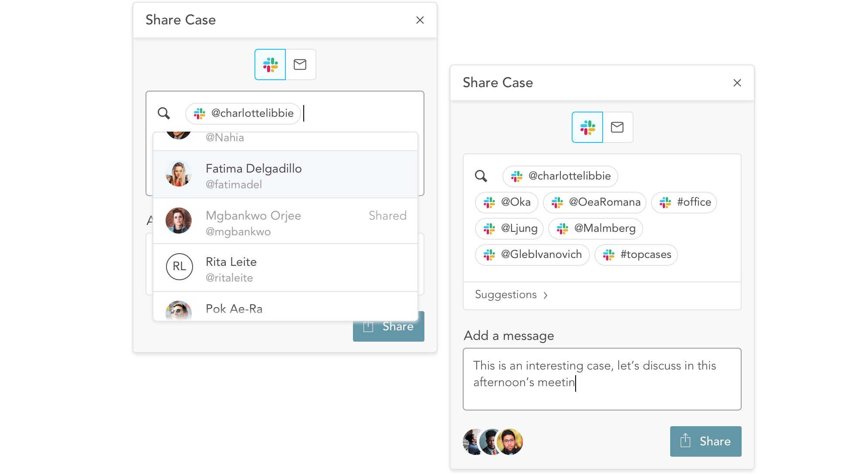
Task: Select Rita Leite from the list
Action: pyautogui.click(x=285, y=268)
